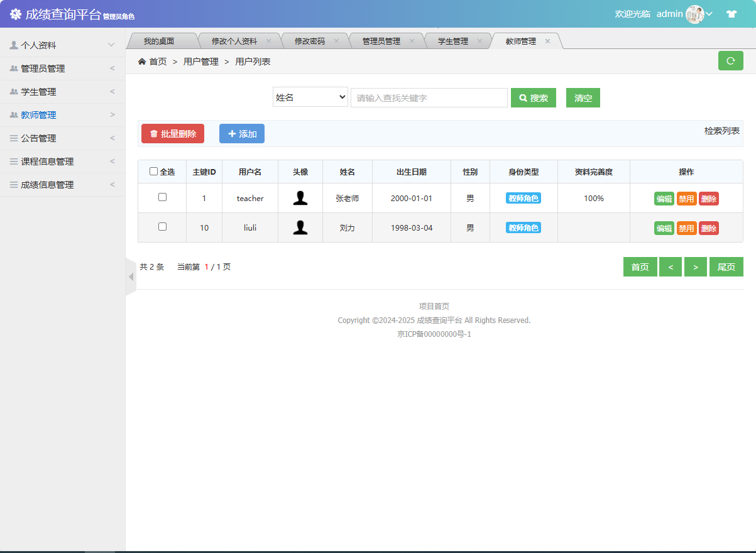Click the theme shirt icon in the header
The image size is (756, 553).
point(731,13)
